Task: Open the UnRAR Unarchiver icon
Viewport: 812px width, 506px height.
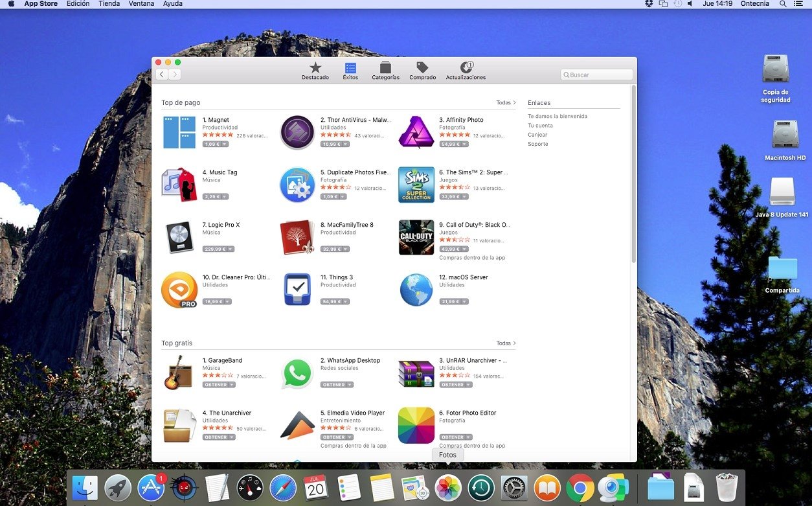Action: point(416,373)
